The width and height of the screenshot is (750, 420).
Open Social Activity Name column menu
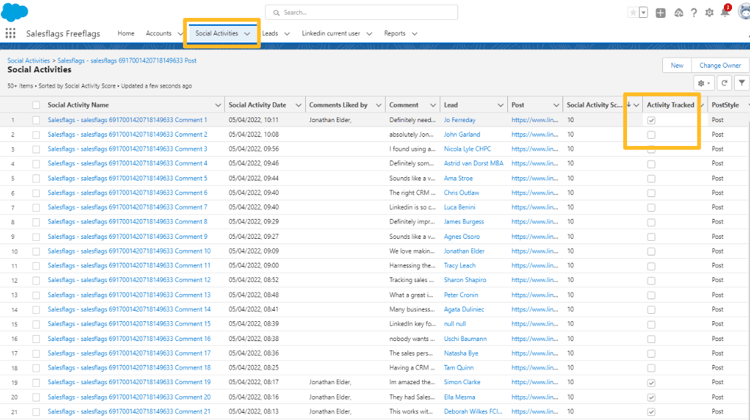click(218, 105)
